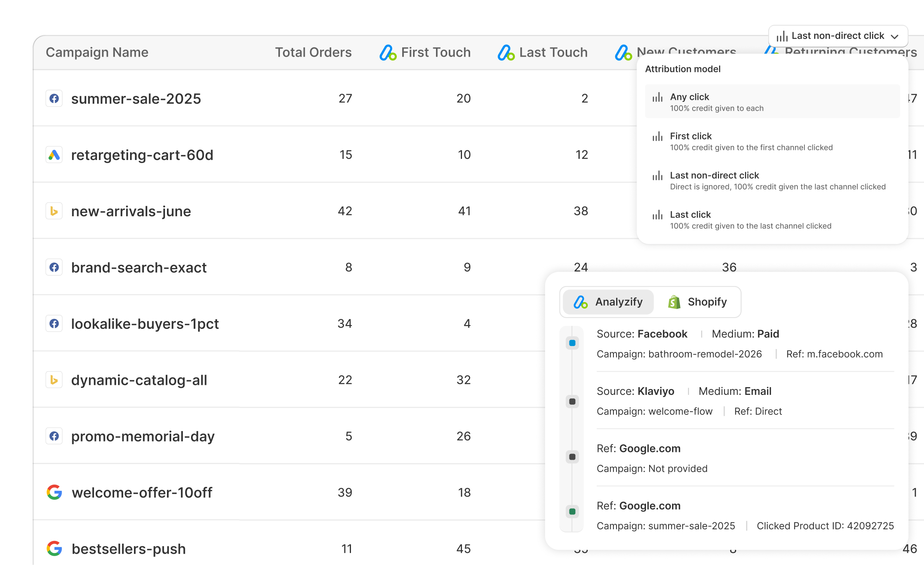The height and width of the screenshot is (565, 924).
Task: Open the Last non-direct click dropdown
Action: click(837, 36)
